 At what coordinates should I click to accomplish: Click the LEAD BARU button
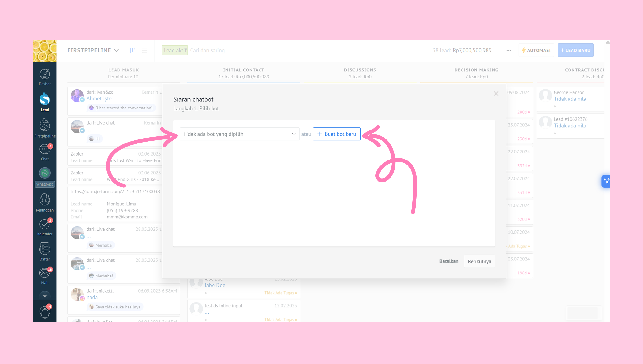(x=575, y=50)
